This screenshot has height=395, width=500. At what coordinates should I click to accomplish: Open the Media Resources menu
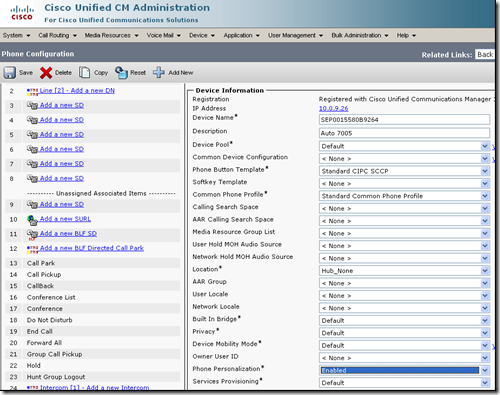111,35
